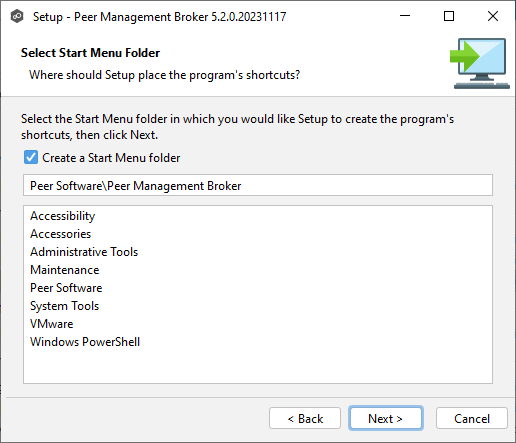The width and height of the screenshot is (516, 443).
Task: Select Windows PowerShell from the list
Action: pyautogui.click(x=85, y=342)
